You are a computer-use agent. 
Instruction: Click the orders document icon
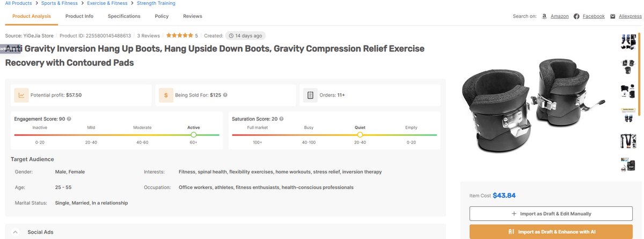click(x=310, y=95)
